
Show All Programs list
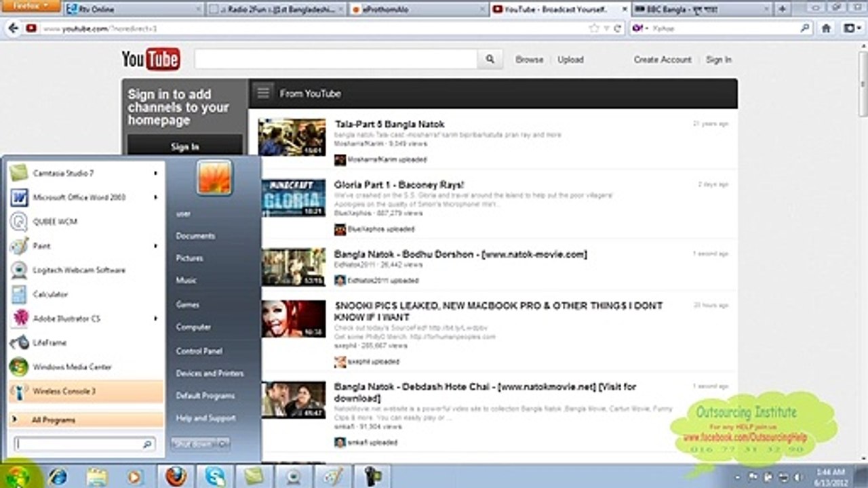tap(85, 420)
